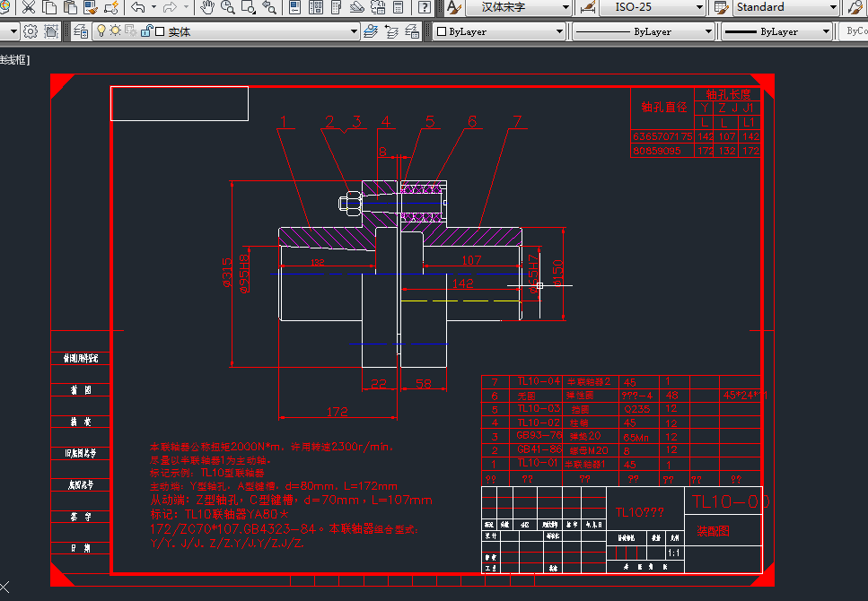Viewport: 868px width, 601px height.
Task: Open the Zoom Window flyout tool
Action: (x=249, y=7)
